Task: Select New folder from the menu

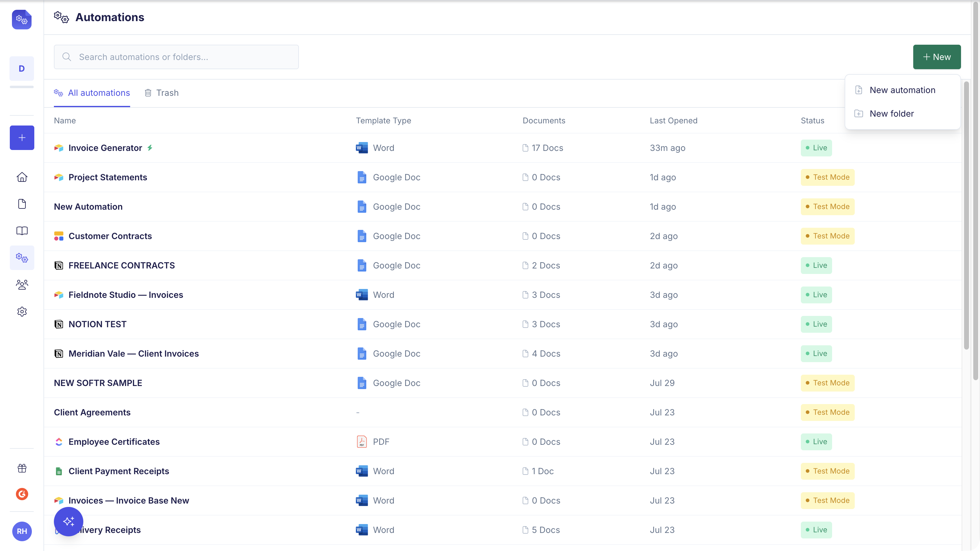Action: pos(903,114)
